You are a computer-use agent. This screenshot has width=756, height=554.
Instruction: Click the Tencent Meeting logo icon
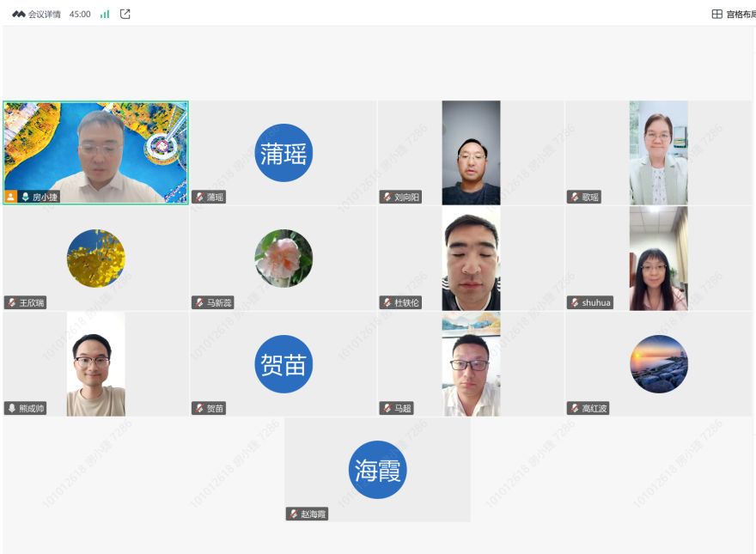pos(18,15)
